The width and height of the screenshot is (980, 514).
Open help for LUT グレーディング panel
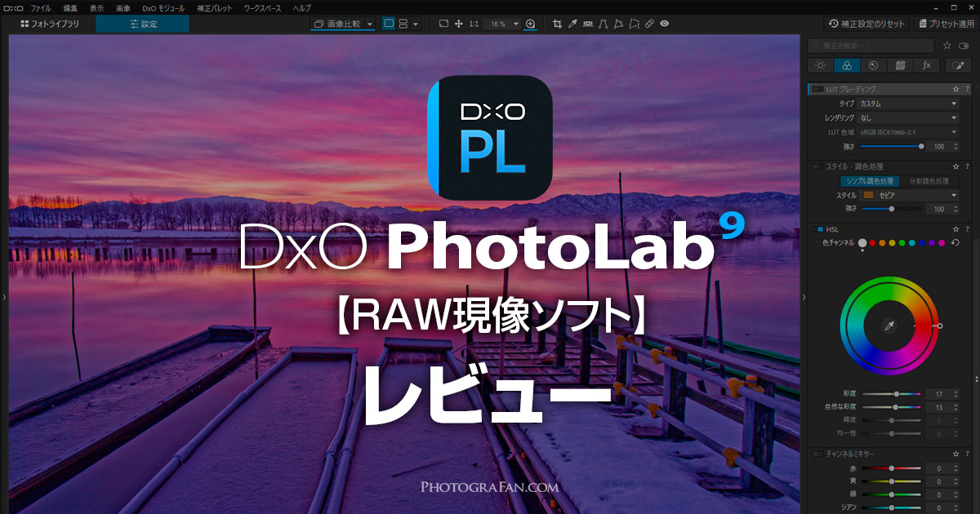point(967,89)
